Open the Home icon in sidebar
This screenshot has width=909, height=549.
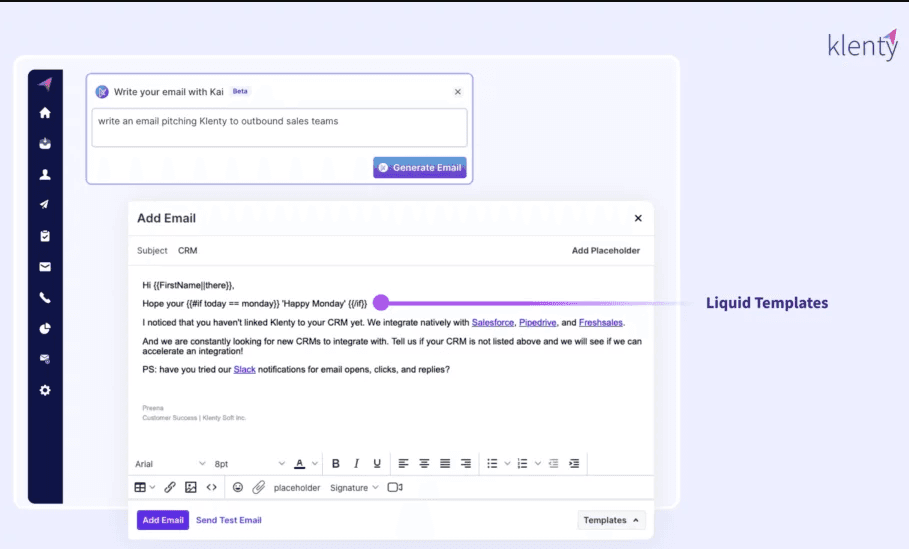(x=45, y=112)
